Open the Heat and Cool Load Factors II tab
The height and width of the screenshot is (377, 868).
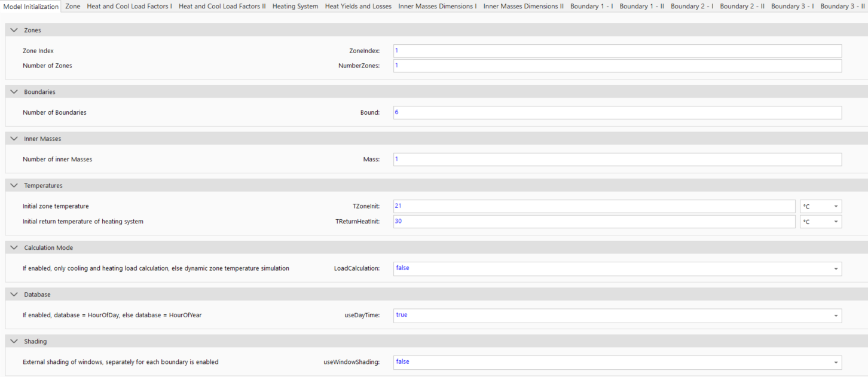coord(222,6)
